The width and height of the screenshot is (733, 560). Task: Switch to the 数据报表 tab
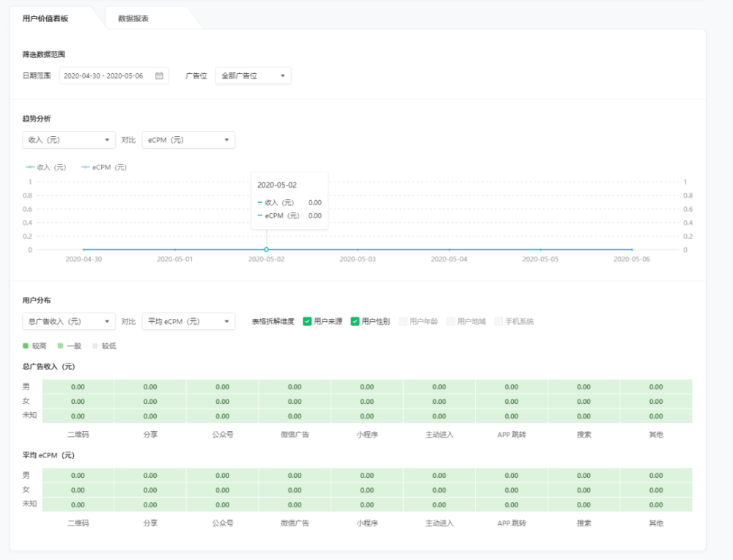tap(133, 18)
